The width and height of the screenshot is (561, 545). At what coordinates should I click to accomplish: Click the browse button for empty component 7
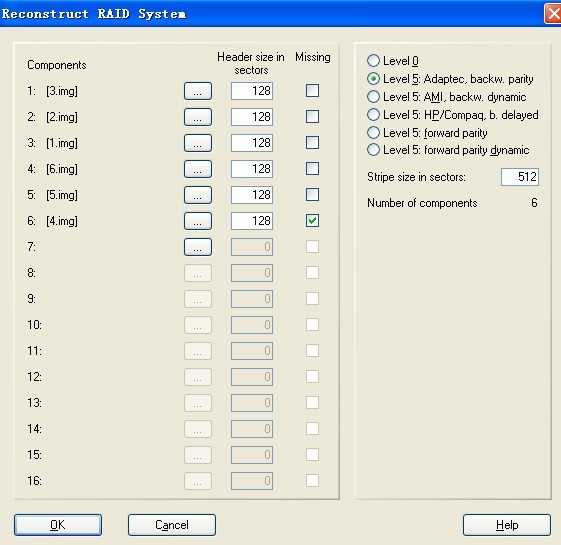tap(198, 247)
